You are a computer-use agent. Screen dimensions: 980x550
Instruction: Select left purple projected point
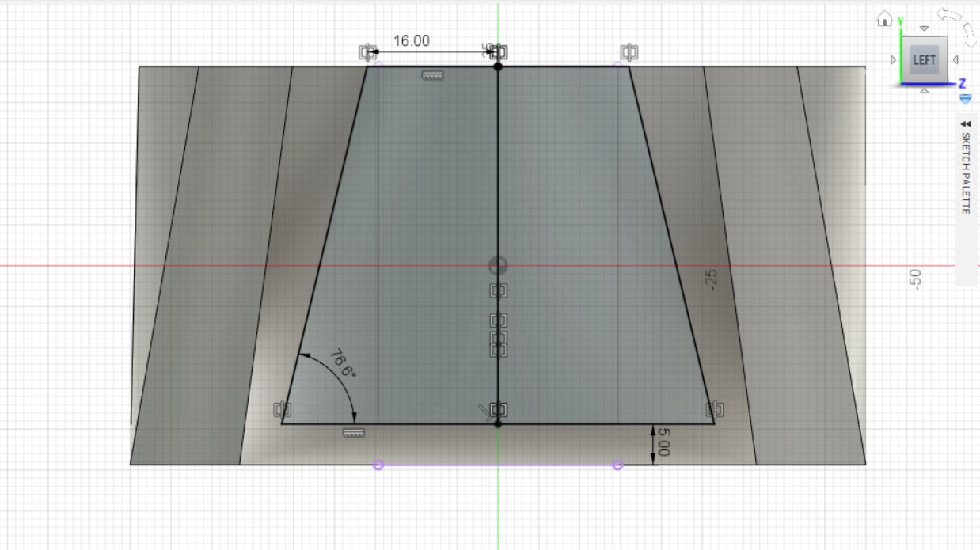coord(378,465)
